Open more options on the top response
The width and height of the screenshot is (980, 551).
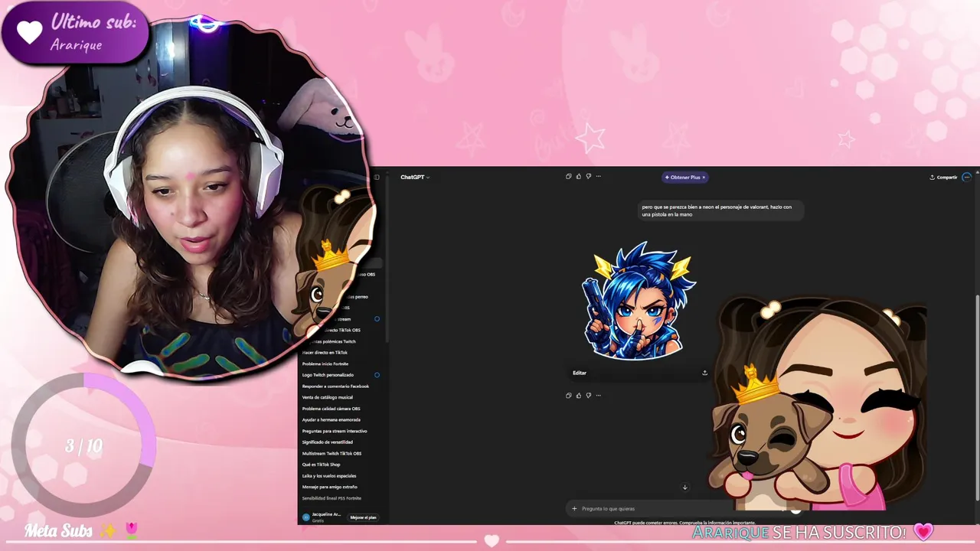point(598,176)
